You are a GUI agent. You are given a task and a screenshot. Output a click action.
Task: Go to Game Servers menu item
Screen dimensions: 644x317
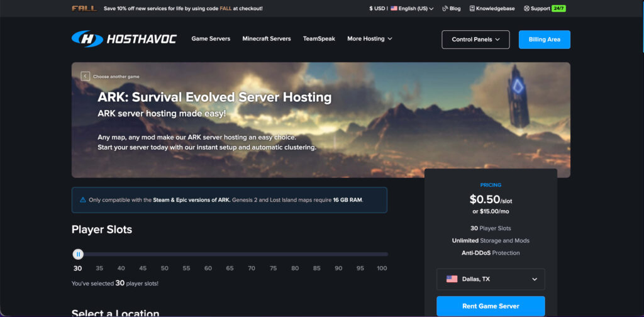click(211, 39)
